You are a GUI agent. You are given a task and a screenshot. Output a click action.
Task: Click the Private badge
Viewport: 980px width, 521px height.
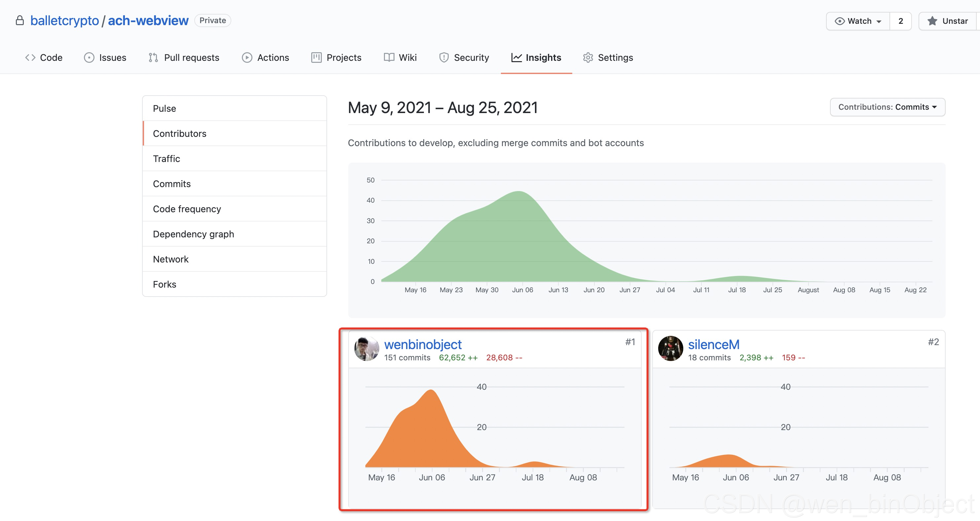tap(213, 20)
